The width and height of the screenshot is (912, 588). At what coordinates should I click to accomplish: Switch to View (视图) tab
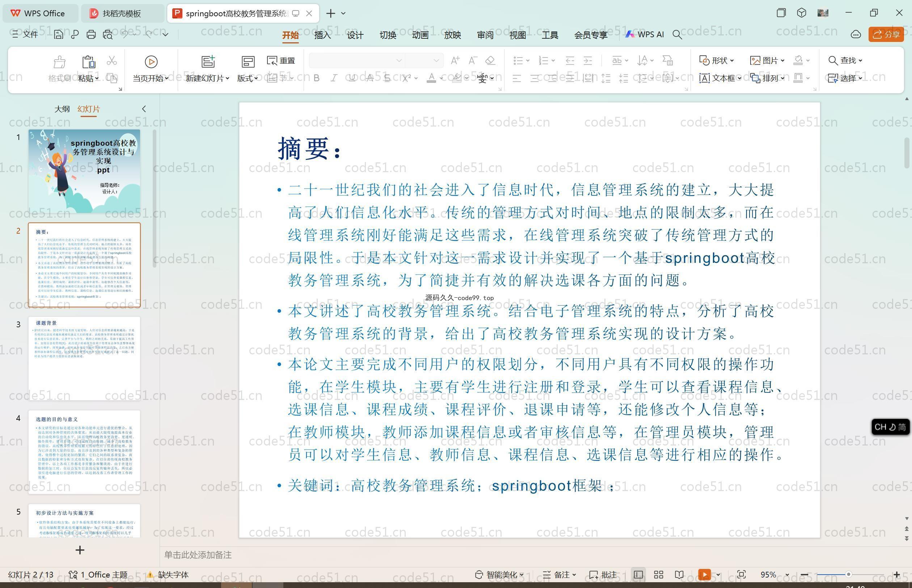[517, 35]
